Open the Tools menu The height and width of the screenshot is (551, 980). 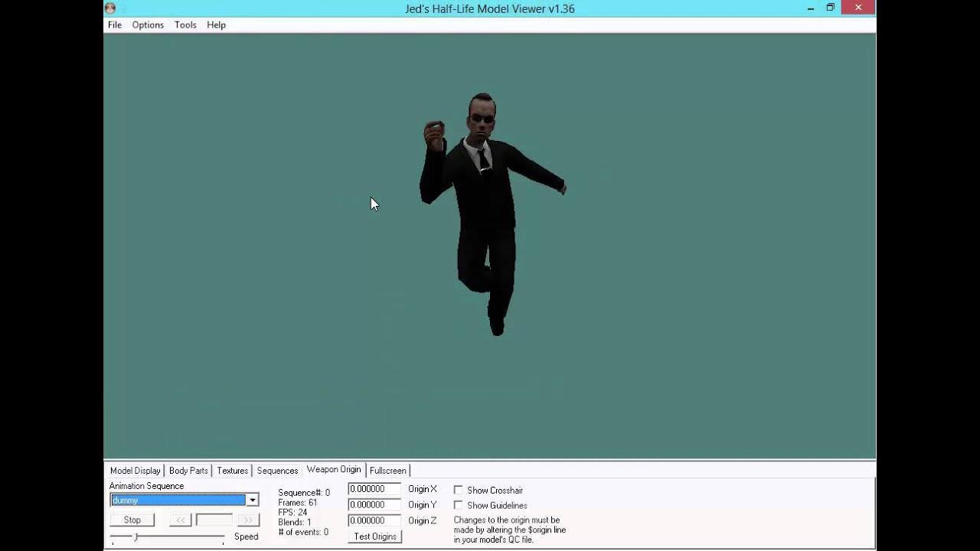185,24
